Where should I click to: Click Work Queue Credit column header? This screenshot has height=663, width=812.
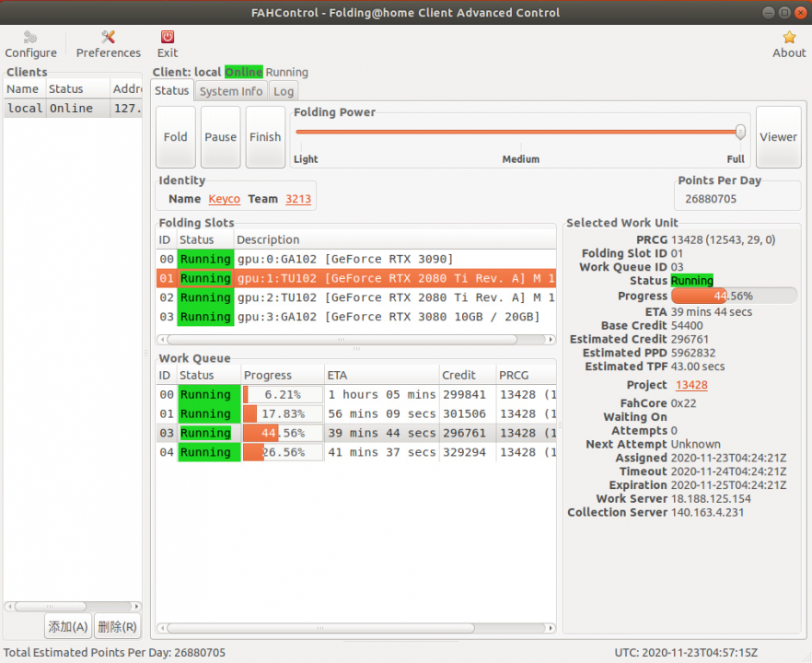click(x=468, y=375)
